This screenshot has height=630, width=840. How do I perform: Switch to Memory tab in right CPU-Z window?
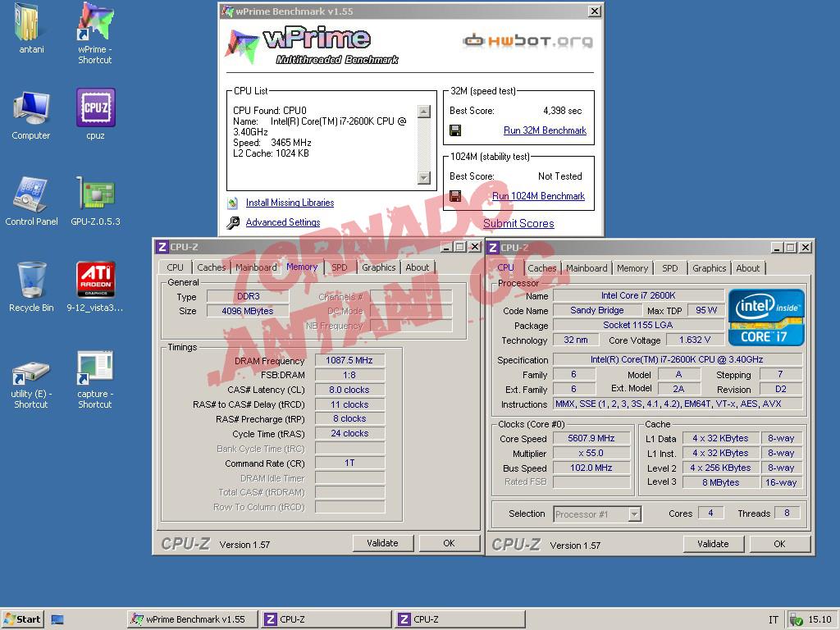(x=632, y=268)
